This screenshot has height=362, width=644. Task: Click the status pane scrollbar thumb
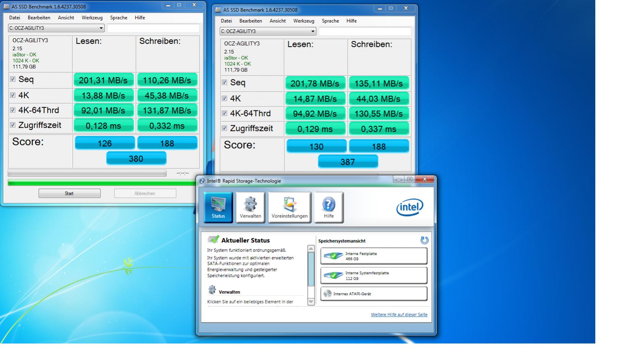click(311, 269)
